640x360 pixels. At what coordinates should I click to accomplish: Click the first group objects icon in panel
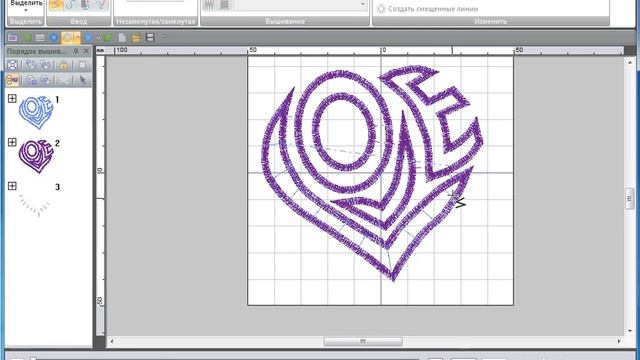[31, 65]
